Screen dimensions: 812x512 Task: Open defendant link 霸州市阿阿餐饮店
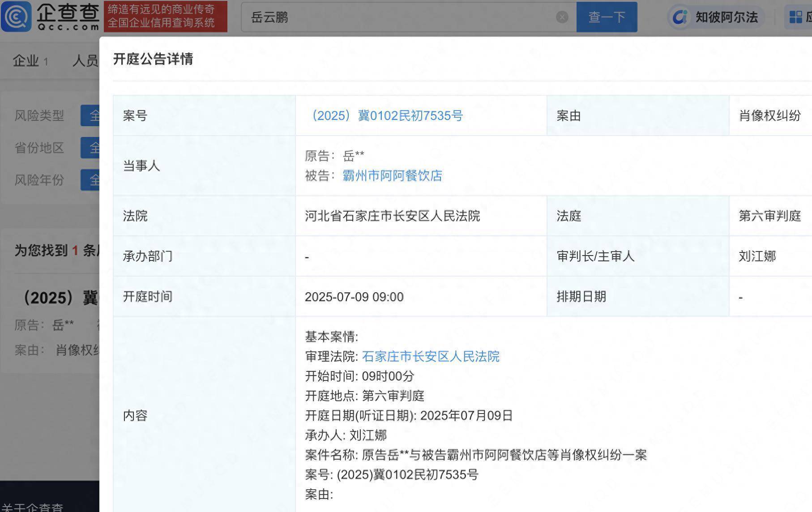tap(392, 176)
